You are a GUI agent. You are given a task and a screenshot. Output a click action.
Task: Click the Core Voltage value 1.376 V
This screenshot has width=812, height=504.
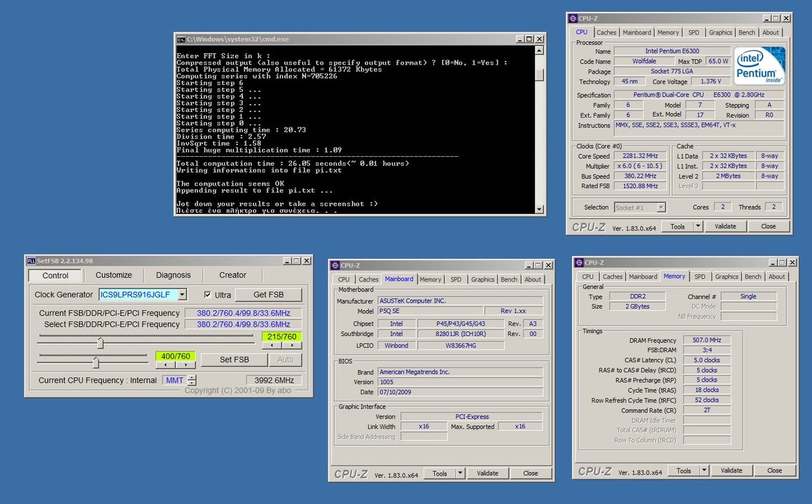[x=710, y=81]
